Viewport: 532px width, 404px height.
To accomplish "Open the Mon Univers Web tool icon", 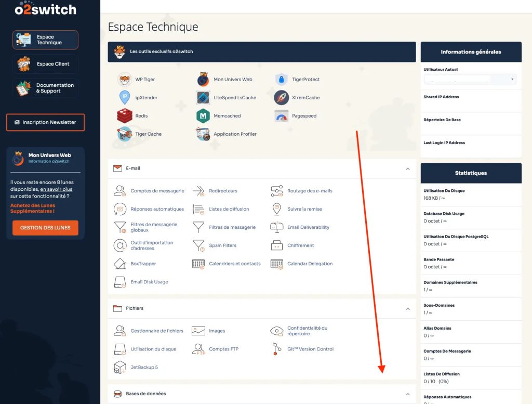I will click(203, 80).
